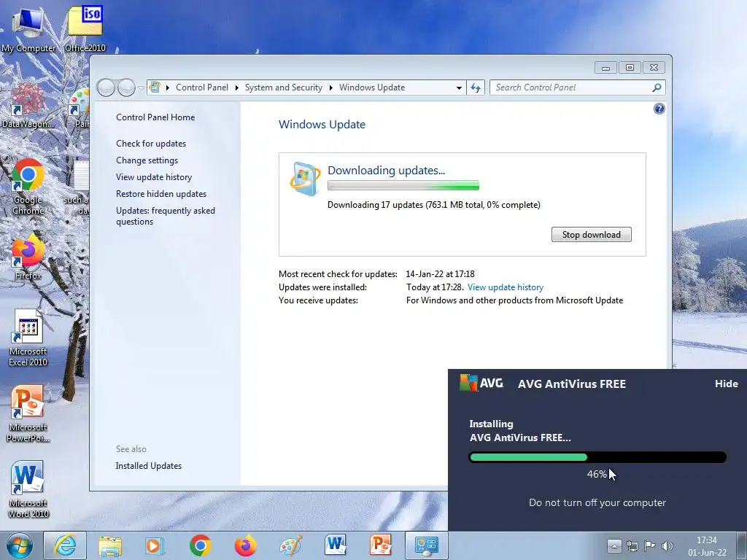Launch Firefox from the taskbar
Image resolution: width=747 pixels, height=560 pixels.
pyautogui.click(x=245, y=545)
